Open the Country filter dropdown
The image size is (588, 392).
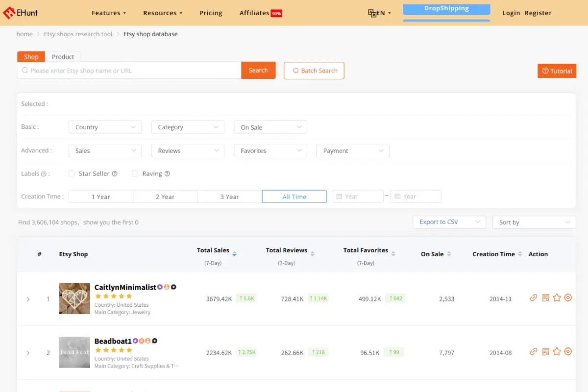point(104,127)
